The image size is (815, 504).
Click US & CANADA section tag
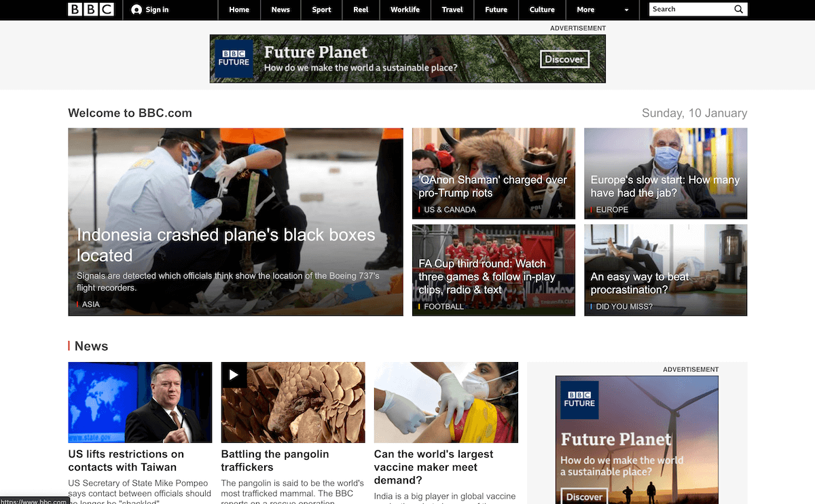pyautogui.click(x=450, y=209)
